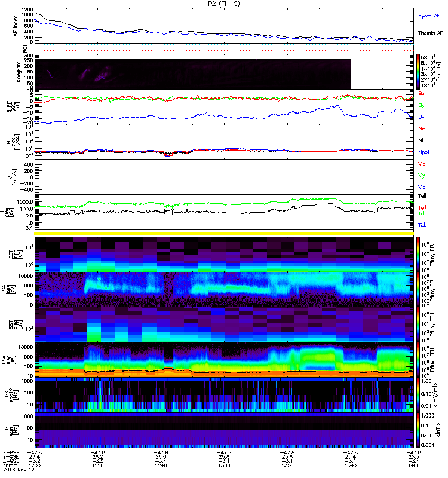The height and width of the screenshot is (478, 448).
Task: Click the SST electron Eflux color bar
Action: pyautogui.click(x=418, y=324)
